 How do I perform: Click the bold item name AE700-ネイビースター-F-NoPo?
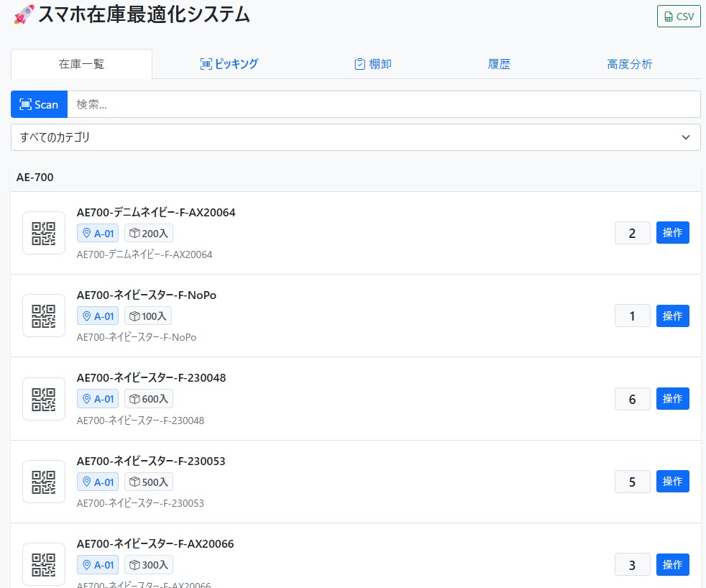pos(147,295)
